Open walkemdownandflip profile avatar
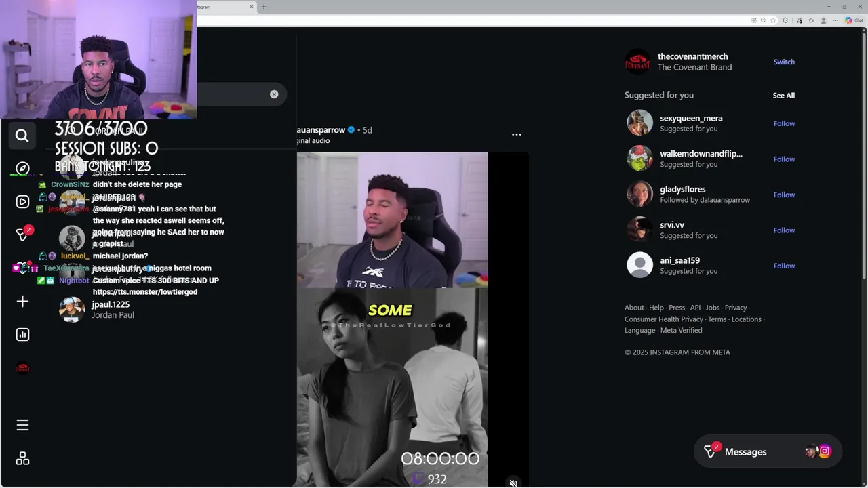This screenshot has width=868, height=488. pyautogui.click(x=639, y=159)
